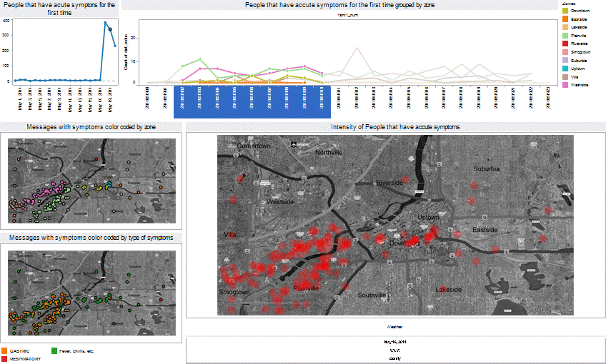
Task: Click 'Messages with symptoms color coded by type' title
Action: [x=91, y=238]
